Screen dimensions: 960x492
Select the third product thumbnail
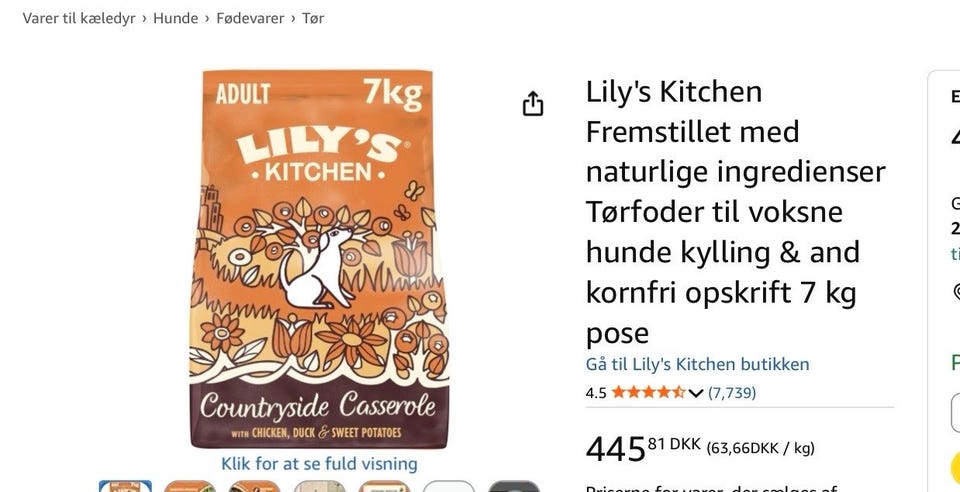click(x=255, y=486)
